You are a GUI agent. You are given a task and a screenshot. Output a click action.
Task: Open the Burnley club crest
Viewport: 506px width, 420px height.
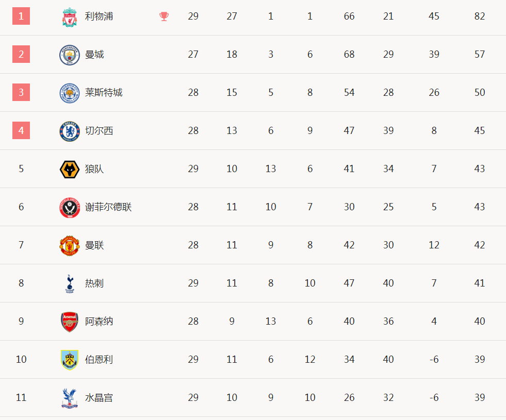(x=70, y=360)
